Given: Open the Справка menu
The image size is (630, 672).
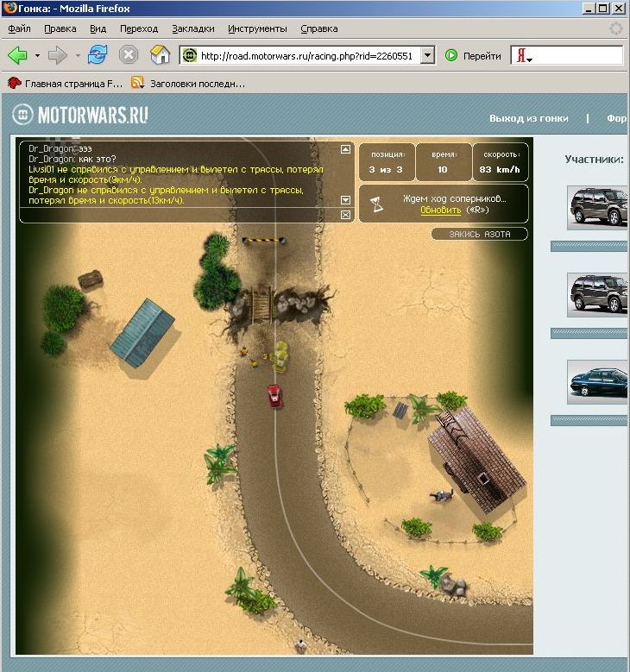Looking at the screenshot, I should pyautogui.click(x=319, y=28).
